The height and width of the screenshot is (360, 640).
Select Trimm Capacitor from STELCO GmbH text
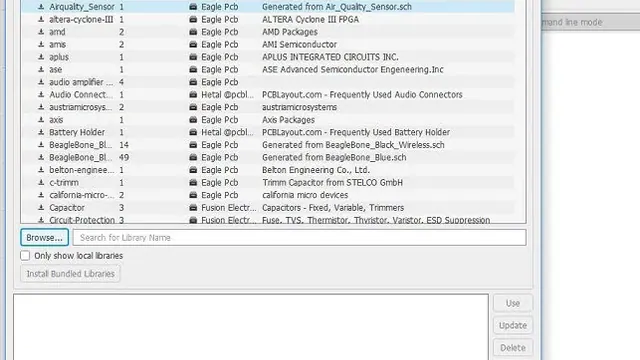(x=332, y=182)
